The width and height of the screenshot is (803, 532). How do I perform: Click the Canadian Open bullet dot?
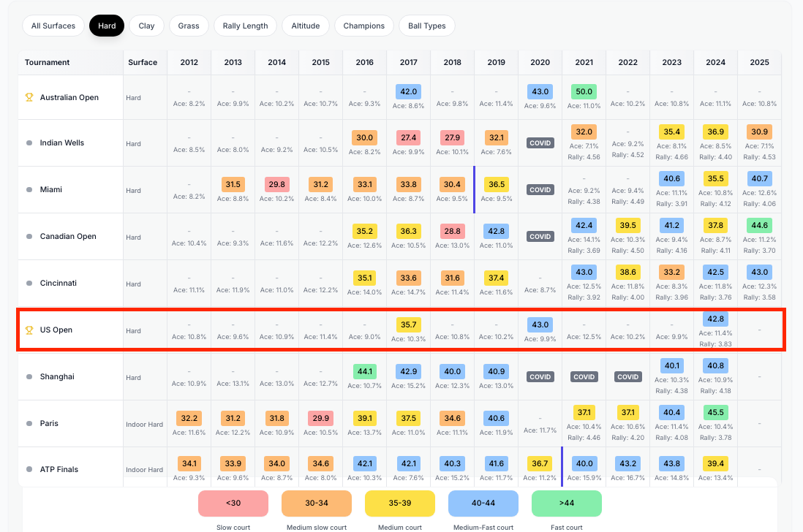[29, 236]
